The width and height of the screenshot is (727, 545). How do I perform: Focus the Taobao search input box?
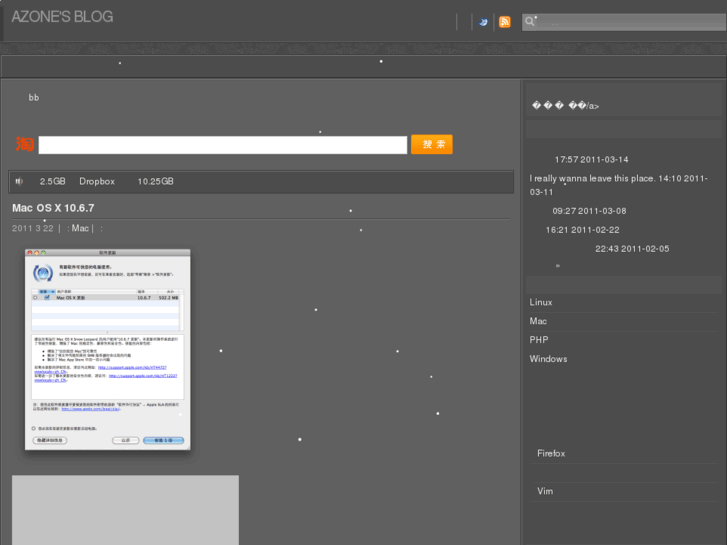click(223, 145)
